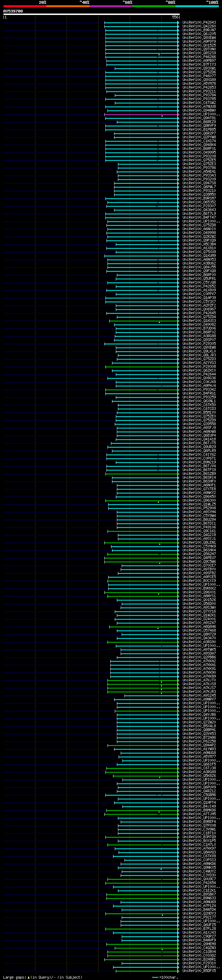The height and width of the screenshot is (980, 222).
Task: Select label UniRef100_P93786
Action: pyautogui.click(x=199, y=168)
